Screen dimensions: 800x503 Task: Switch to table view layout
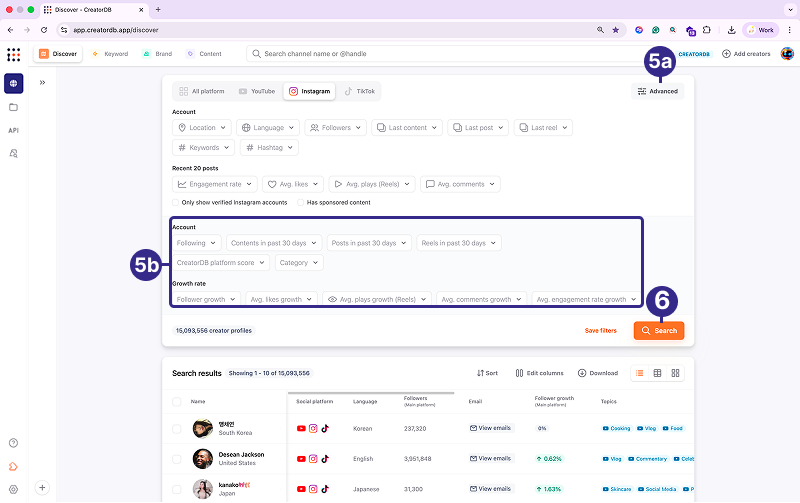(x=657, y=373)
